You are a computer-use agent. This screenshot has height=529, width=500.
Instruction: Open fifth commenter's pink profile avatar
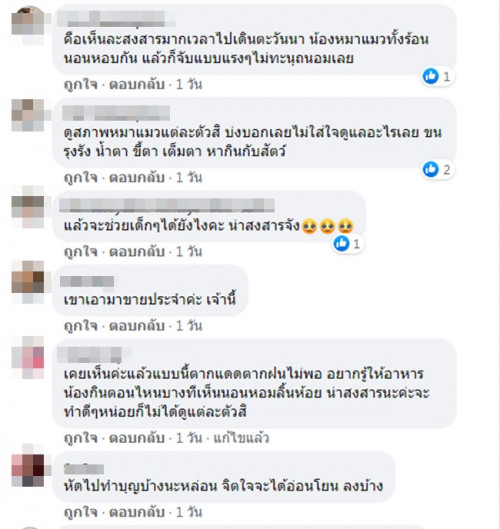(x=28, y=358)
